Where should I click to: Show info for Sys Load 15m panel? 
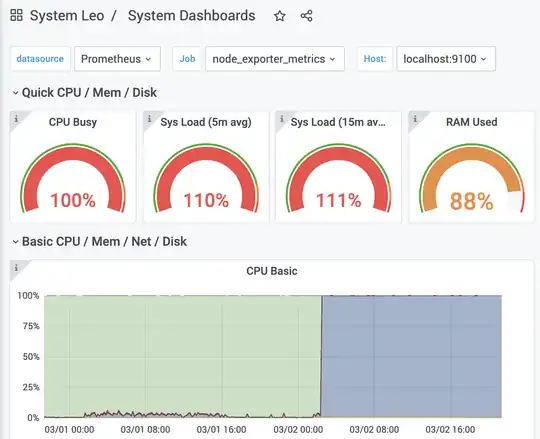[x=282, y=119]
